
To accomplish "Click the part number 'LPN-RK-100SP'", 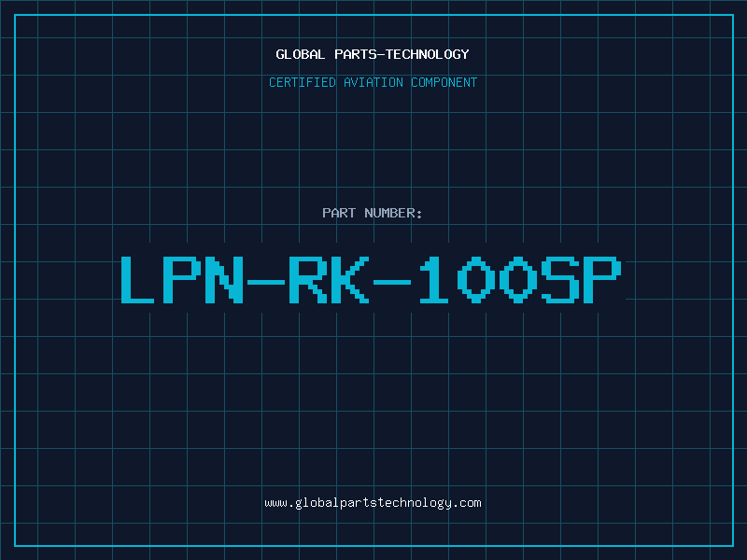I will pos(371,280).
